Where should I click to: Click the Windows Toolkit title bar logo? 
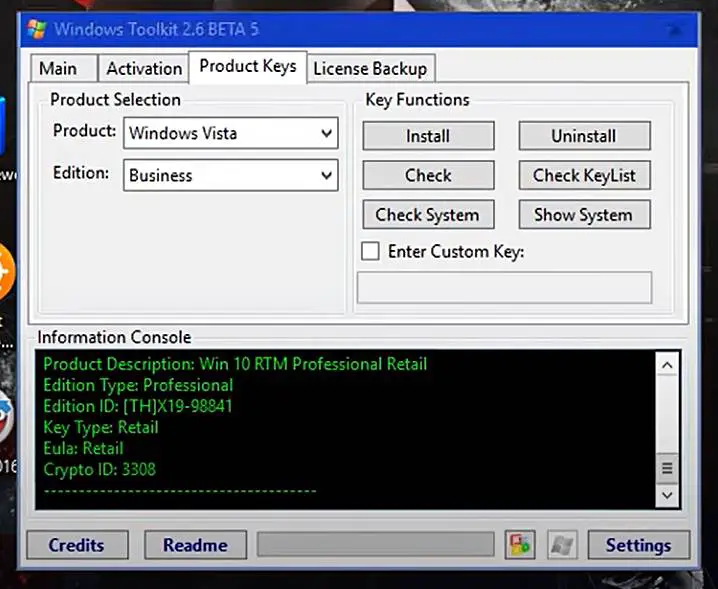(36, 29)
